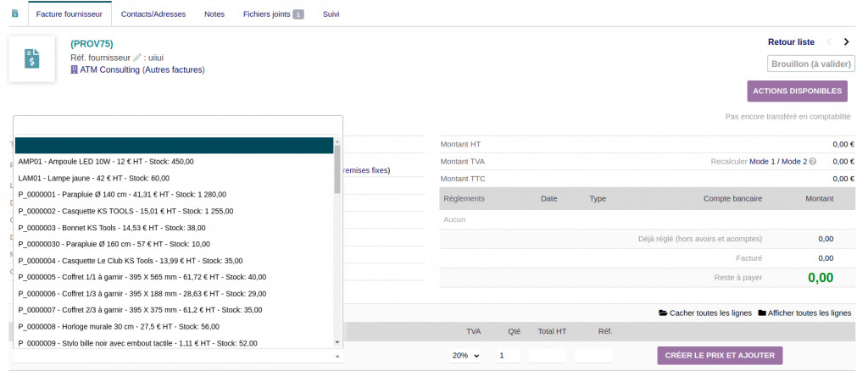Click the product list scrollbar thumb
868x371 pixels.
coord(337,169)
